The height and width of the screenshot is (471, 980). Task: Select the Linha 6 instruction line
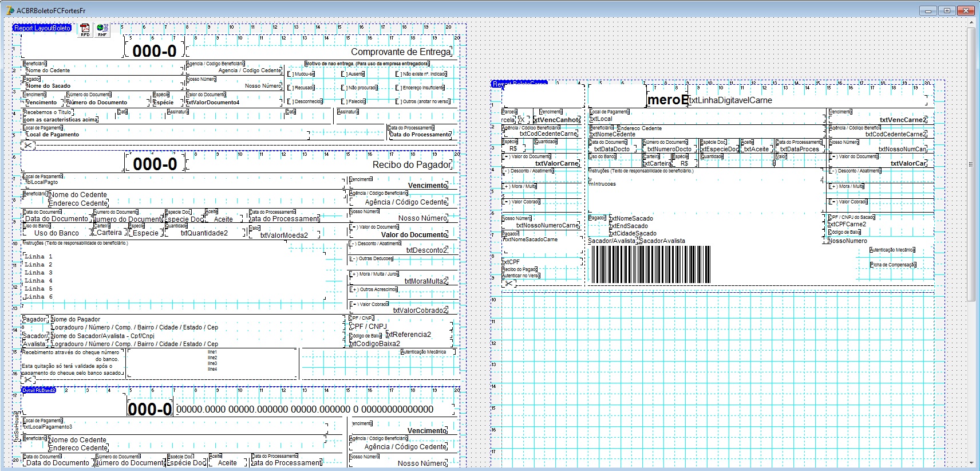point(38,297)
